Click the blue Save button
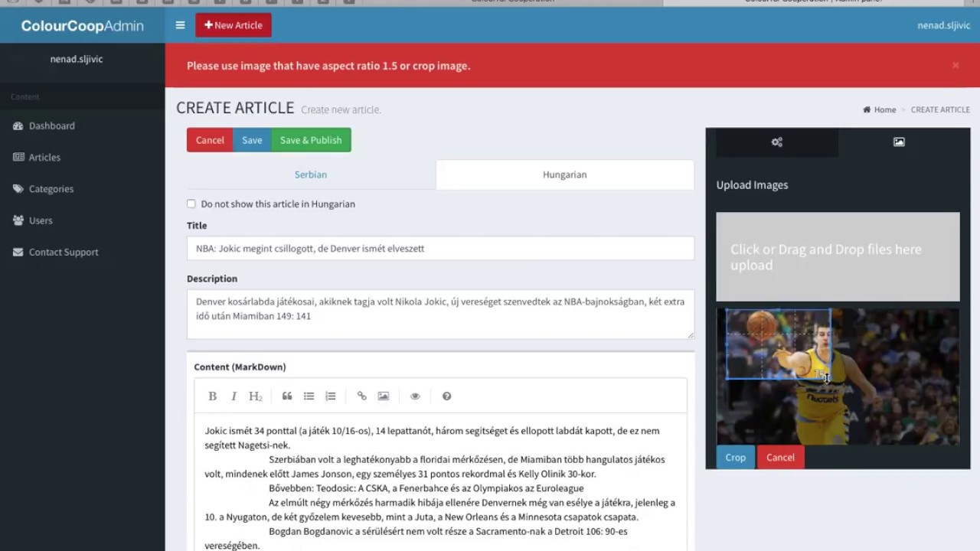Image resolution: width=980 pixels, height=551 pixels. 252,140
